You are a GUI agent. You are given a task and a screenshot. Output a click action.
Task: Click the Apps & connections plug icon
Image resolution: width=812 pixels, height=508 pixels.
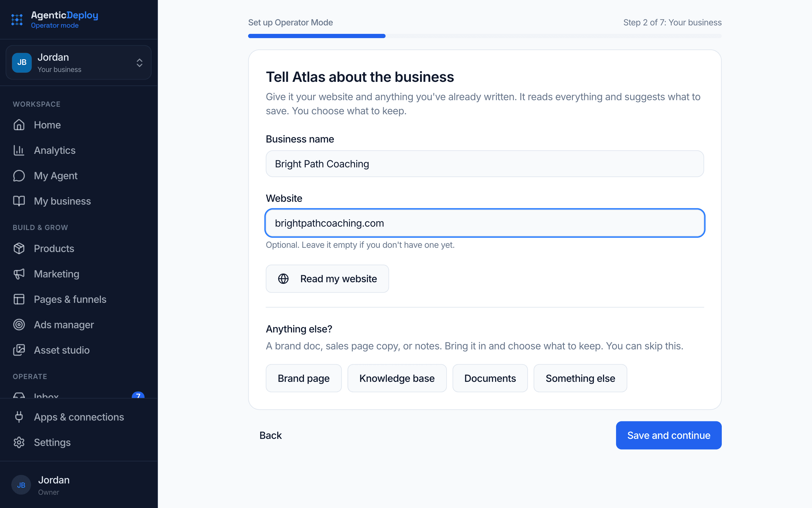tap(19, 417)
